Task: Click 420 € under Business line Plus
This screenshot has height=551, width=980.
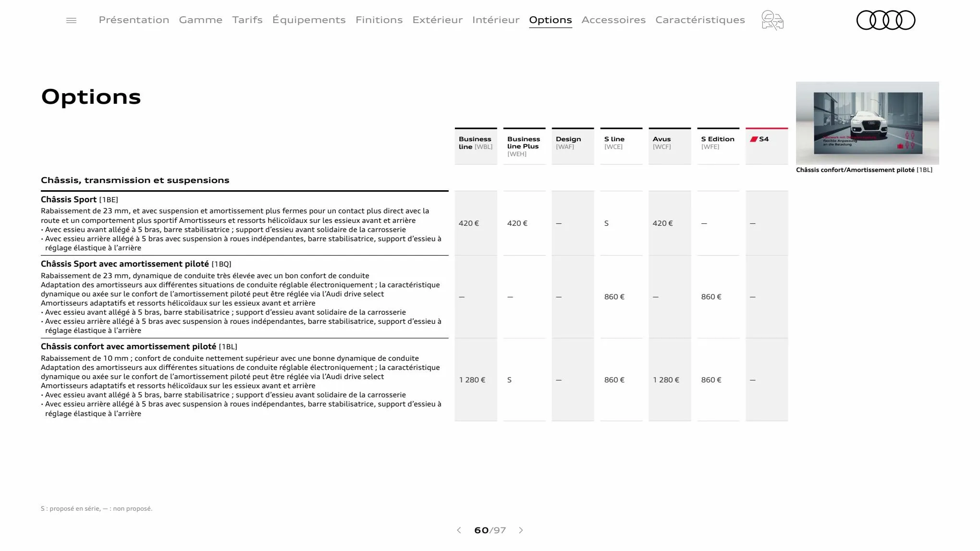Action: click(x=517, y=223)
